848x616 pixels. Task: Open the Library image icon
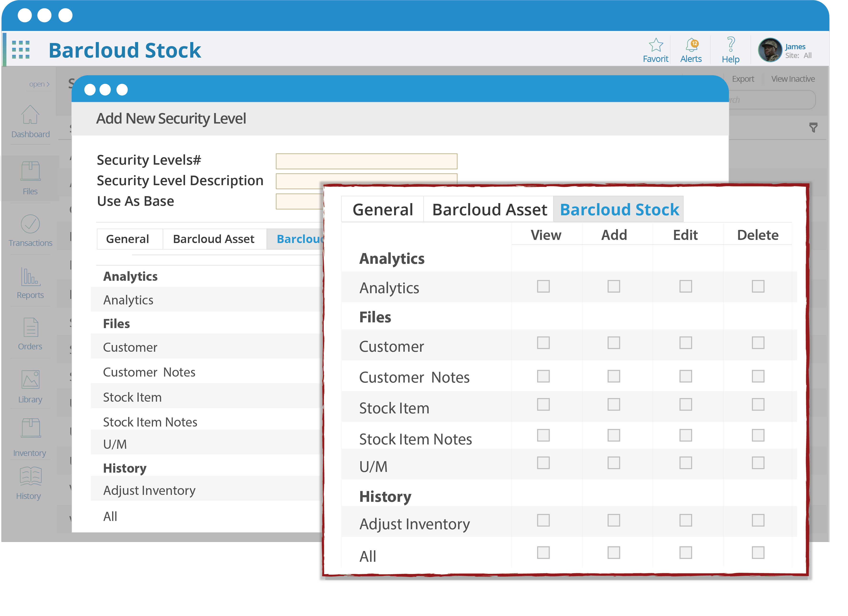coord(30,380)
